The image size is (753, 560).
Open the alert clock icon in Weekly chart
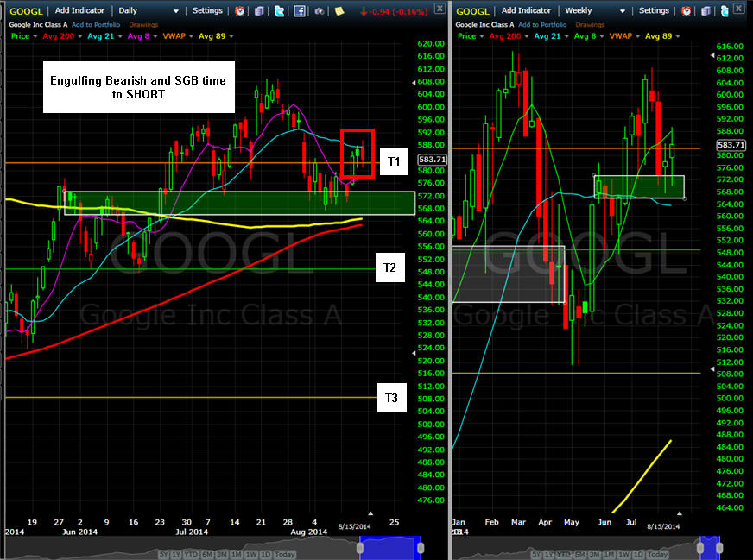pyautogui.click(x=687, y=10)
